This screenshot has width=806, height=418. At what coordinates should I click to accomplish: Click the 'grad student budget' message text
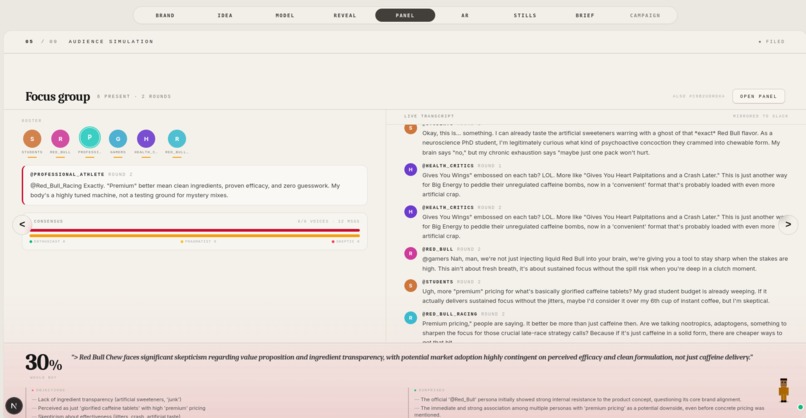pyautogui.click(x=596, y=296)
